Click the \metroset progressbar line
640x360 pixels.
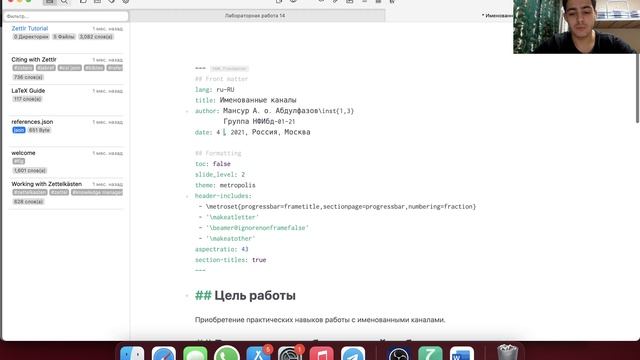pyautogui.click(x=337, y=207)
